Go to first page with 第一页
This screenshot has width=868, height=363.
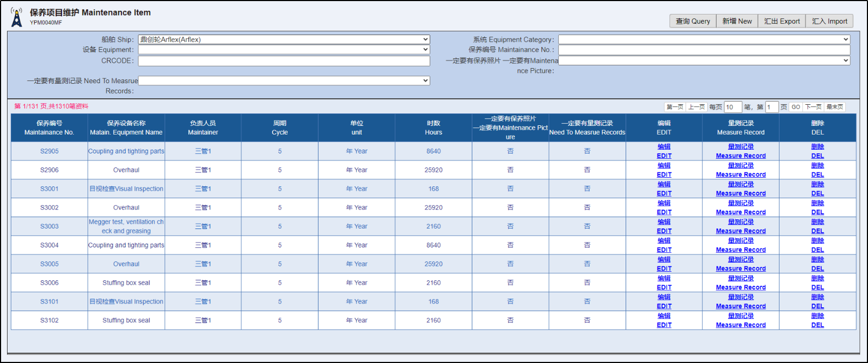coord(675,107)
